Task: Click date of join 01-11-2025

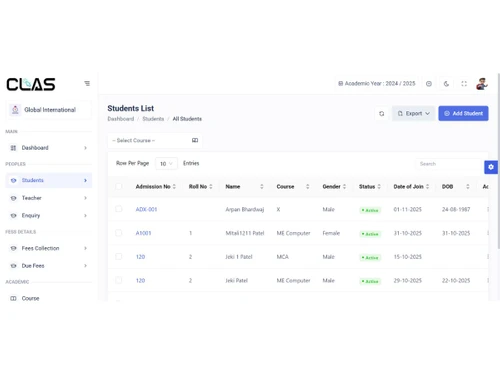Action: click(408, 209)
